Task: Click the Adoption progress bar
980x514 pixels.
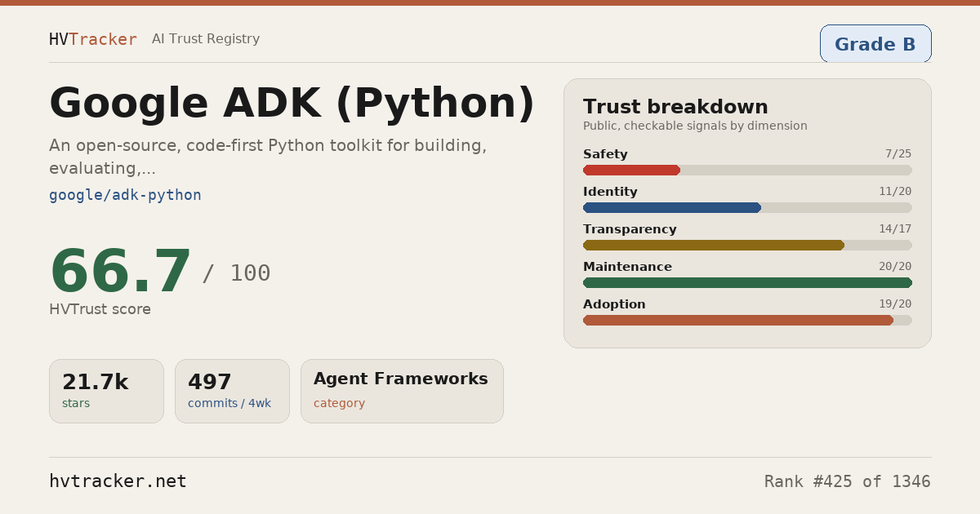Action: tap(747, 320)
